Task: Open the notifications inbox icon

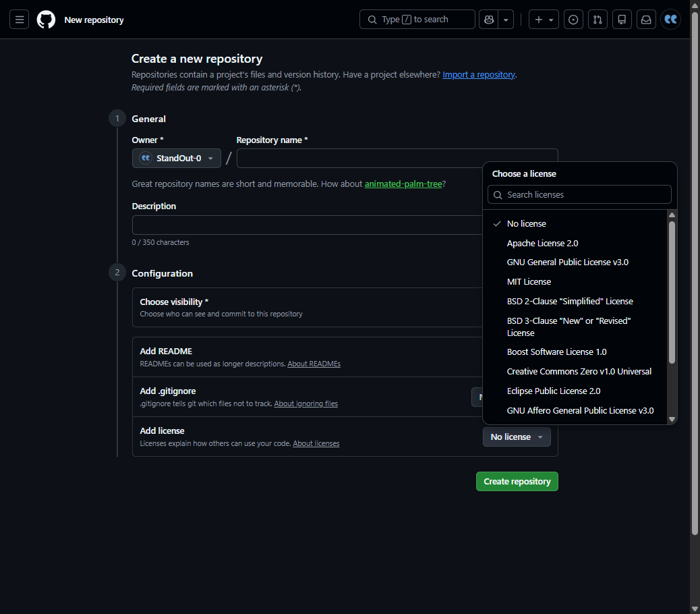Action: 646,20
